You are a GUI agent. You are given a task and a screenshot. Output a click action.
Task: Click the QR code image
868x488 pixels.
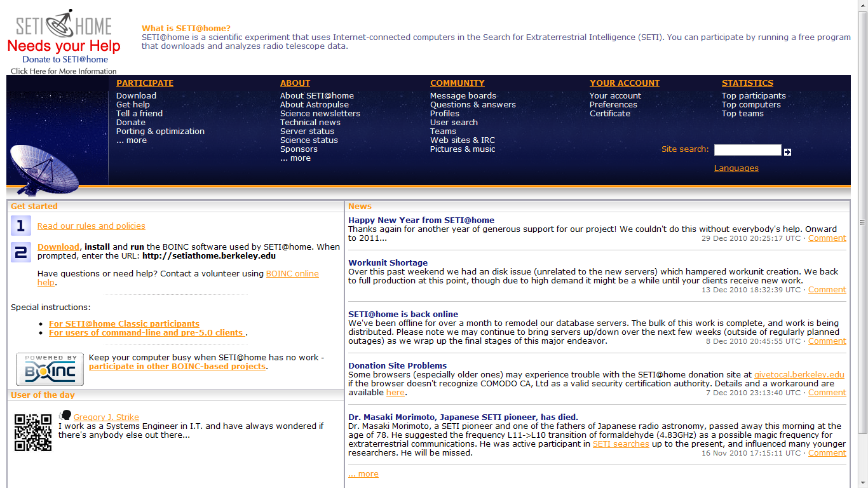coord(33,433)
